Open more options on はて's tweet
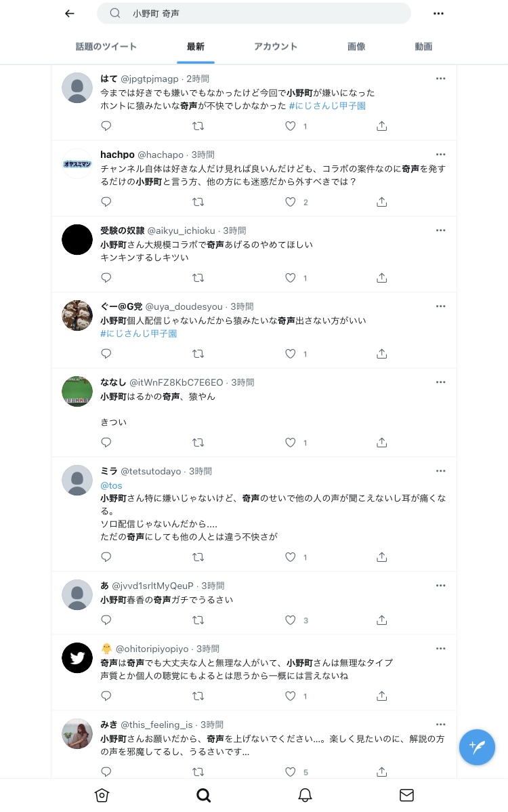This screenshot has height=812, width=508. (x=441, y=79)
